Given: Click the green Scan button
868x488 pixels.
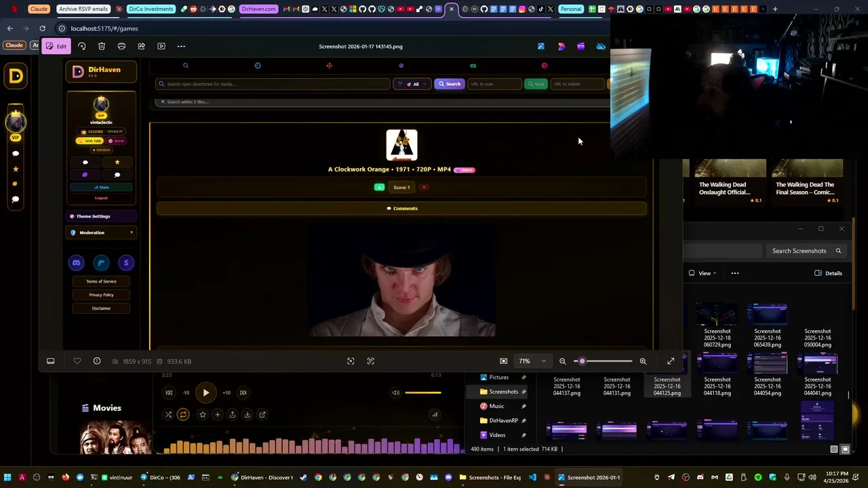Looking at the screenshot, I should [536, 84].
